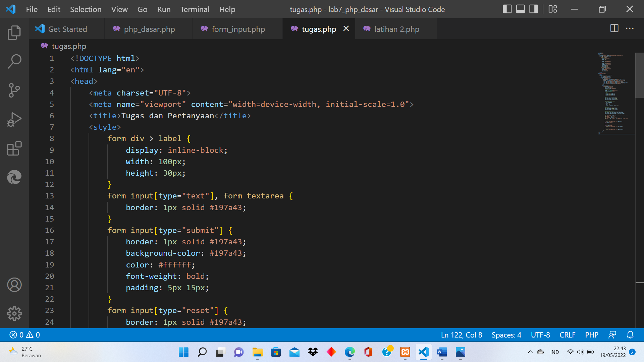644x362 pixels.
Task: Open XAMPP from taskbar
Action: (x=405, y=352)
